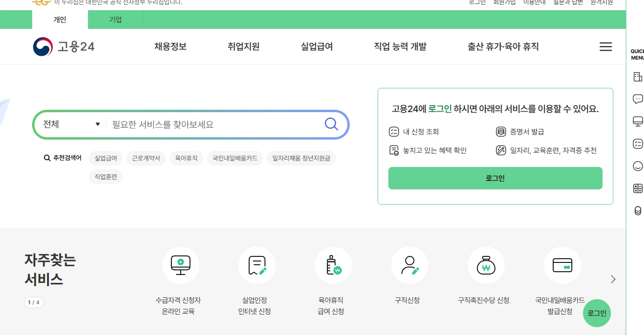
Task: Focus the 필요한 서비스를 찾아보세요 search field
Action: click(214, 124)
